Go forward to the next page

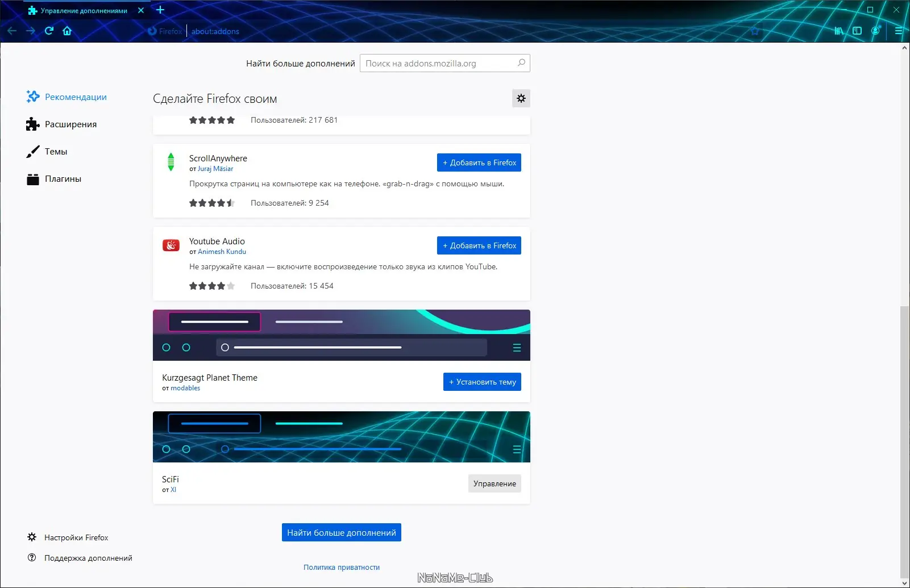pos(31,31)
